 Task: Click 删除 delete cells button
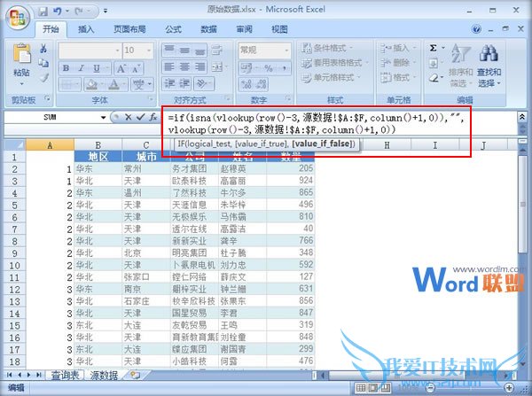click(x=396, y=63)
